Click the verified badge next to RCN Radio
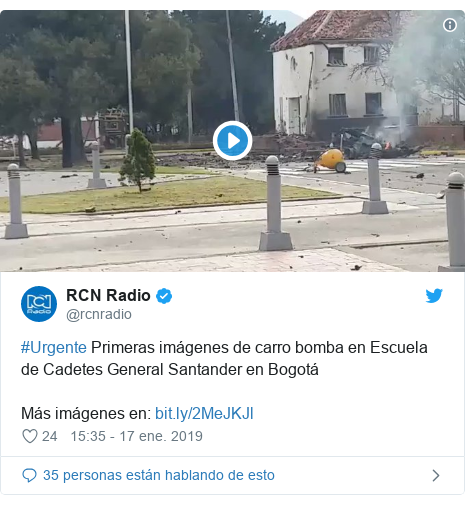The width and height of the screenshot is (465, 505). pos(164,296)
